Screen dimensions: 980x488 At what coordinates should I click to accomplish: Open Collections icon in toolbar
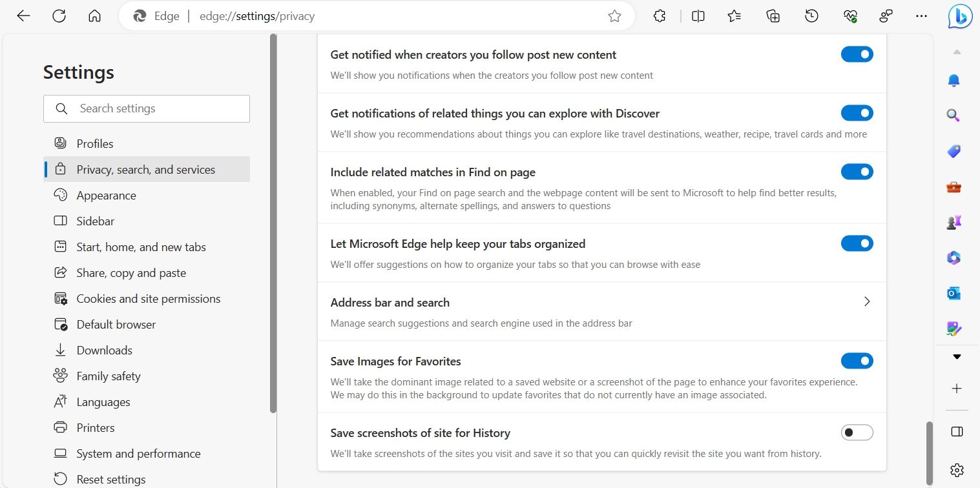point(773,16)
